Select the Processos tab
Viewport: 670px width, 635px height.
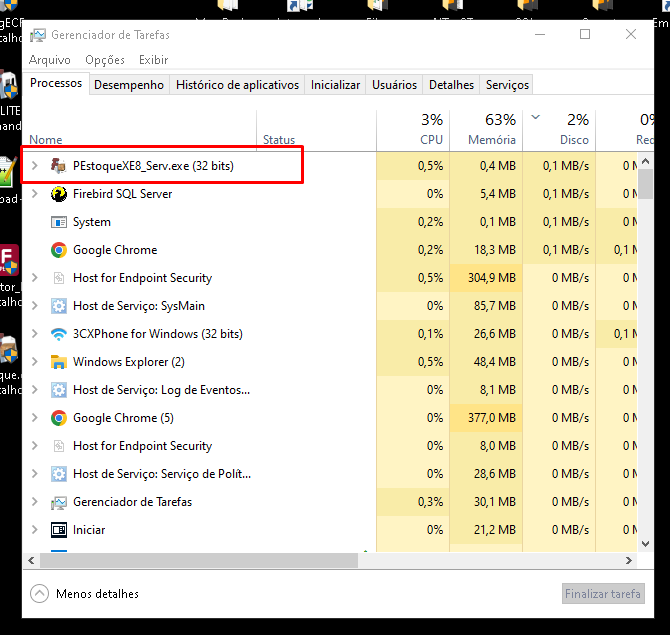click(56, 83)
